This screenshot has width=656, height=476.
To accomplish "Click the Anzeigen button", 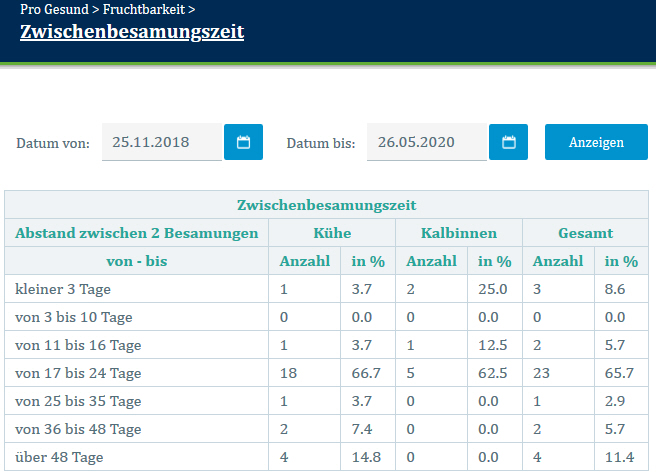I will [596, 142].
